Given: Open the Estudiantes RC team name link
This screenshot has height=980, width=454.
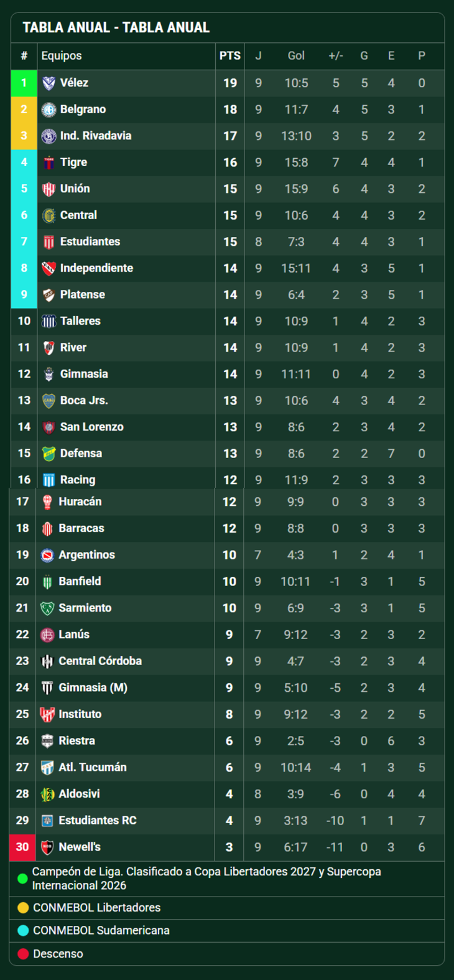Looking at the screenshot, I should pos(97,820).
